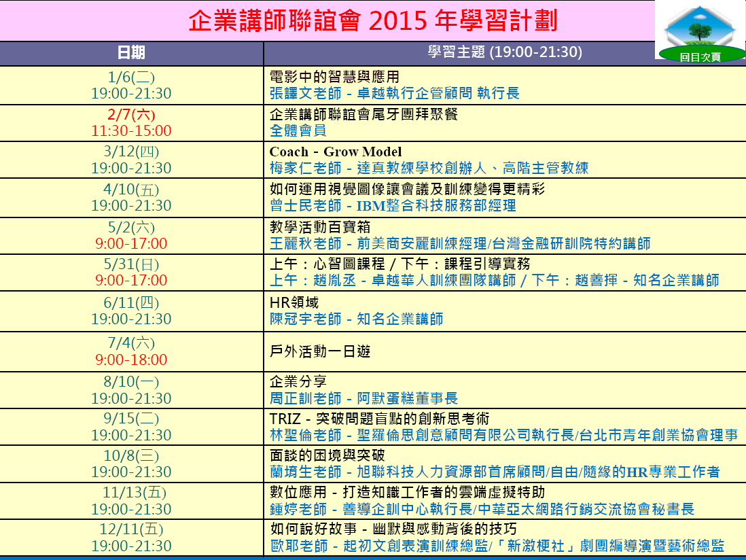Screen dimensions: 746x560
Task: Select date cell 9/15(二)
Action: pos(131,418)
